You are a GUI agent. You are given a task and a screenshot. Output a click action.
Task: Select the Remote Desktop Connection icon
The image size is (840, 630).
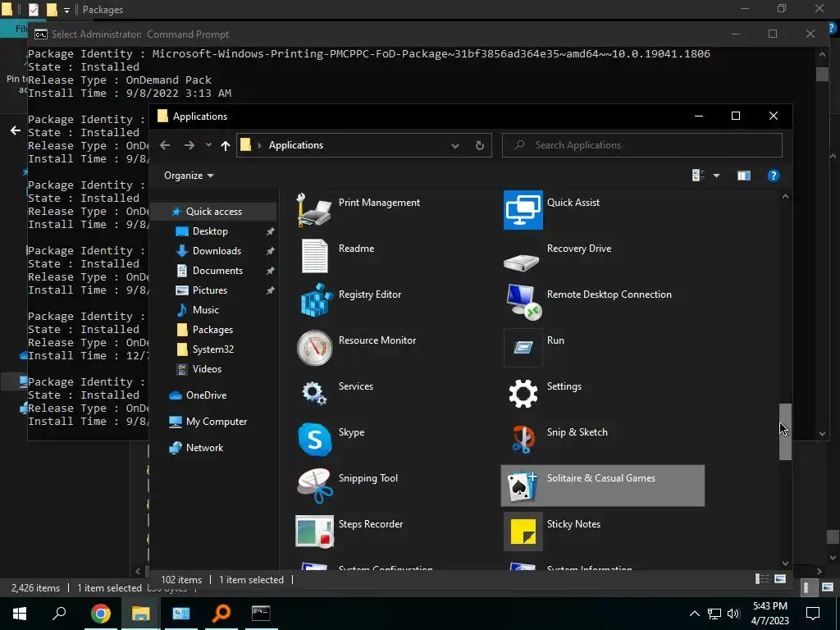(x=523, y=302)
